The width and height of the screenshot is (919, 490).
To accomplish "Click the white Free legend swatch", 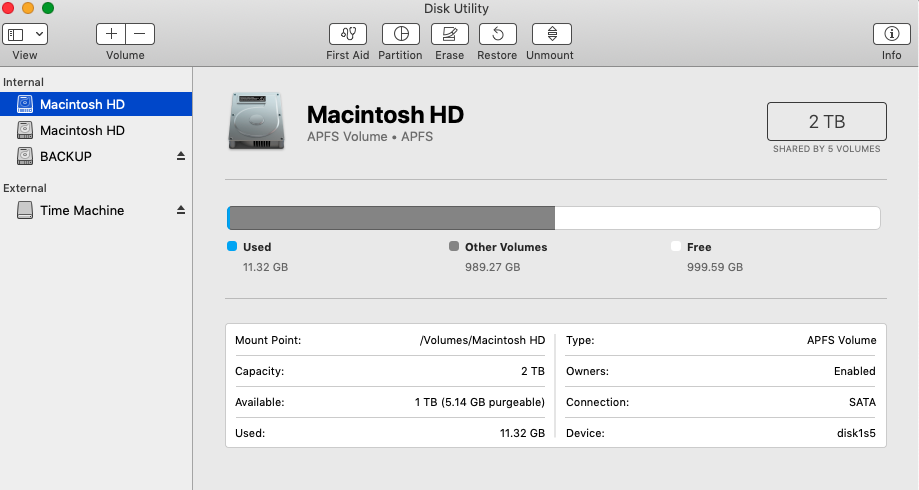I will [x=676, y=246].
